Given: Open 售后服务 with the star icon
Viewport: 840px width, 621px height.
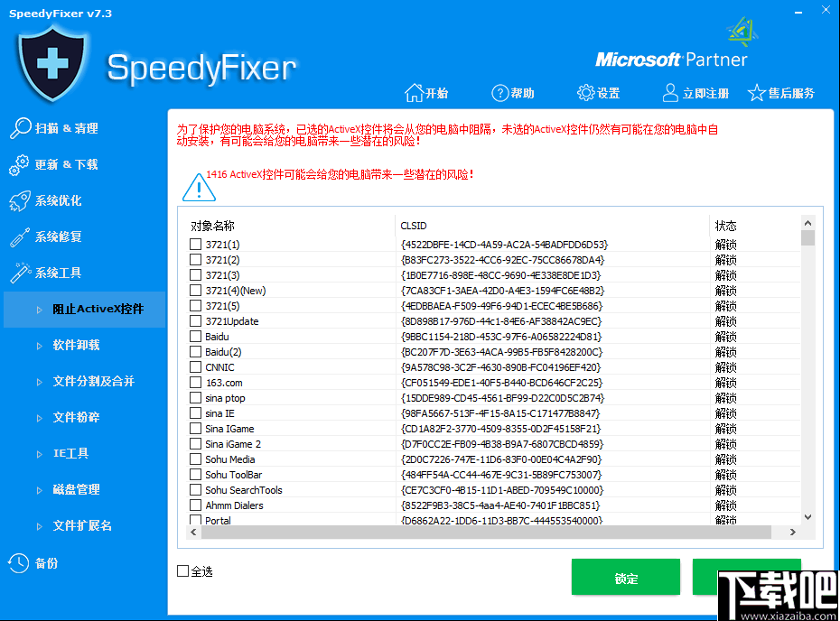Looking at the screenshot, I should (x=758, y=91).
